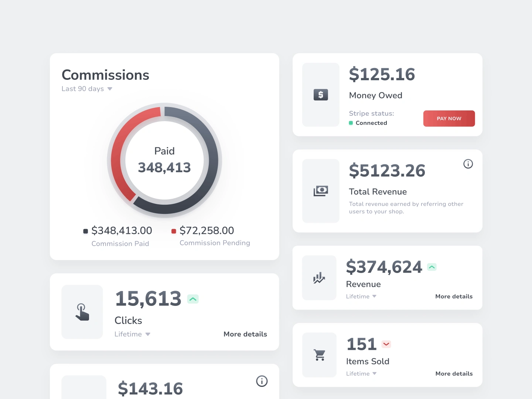Image resolution: width=532 pixels, height=399 pixels.
Task: Expand the Lifetime dropdown on Clicks card
Action: 132,334
